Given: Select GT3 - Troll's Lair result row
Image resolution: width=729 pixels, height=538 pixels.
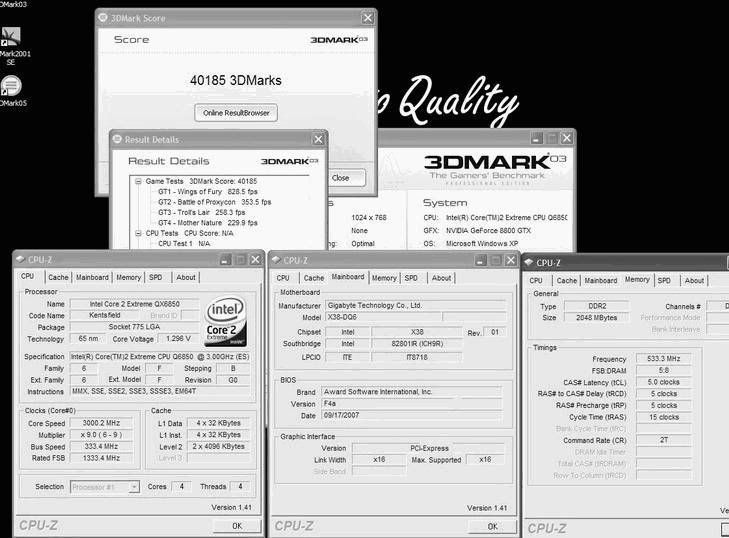Looking at the screenshot, I should coord(201,212).
